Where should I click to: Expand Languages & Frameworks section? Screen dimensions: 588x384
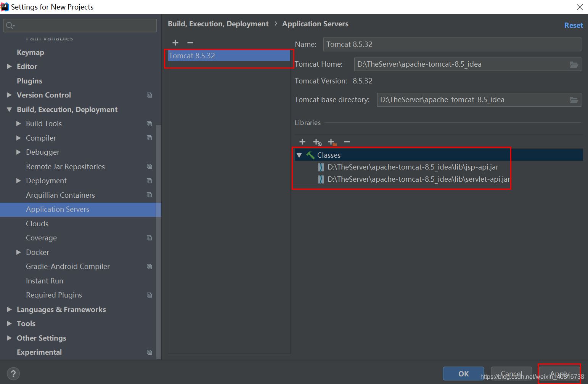point(9,309)
